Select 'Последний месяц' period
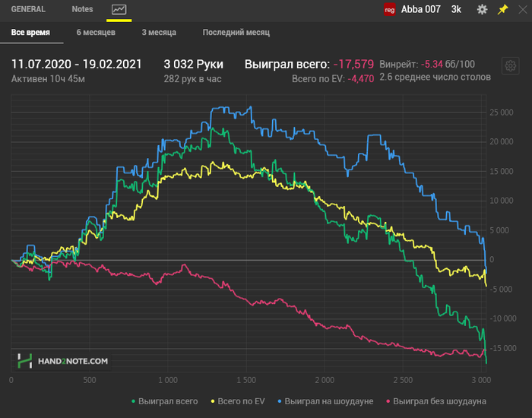Screen dimensions: 532x418 [236, 33]
